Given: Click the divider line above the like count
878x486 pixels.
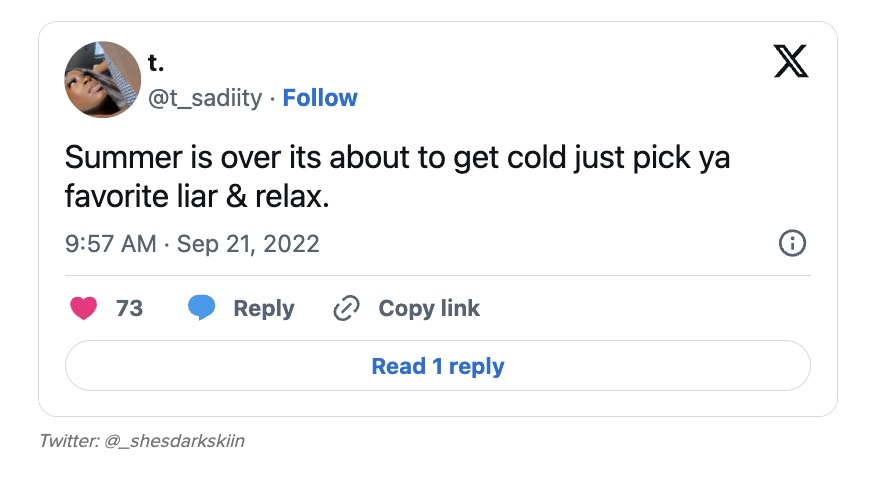Looking at the screenshot, I should [437, 275].
